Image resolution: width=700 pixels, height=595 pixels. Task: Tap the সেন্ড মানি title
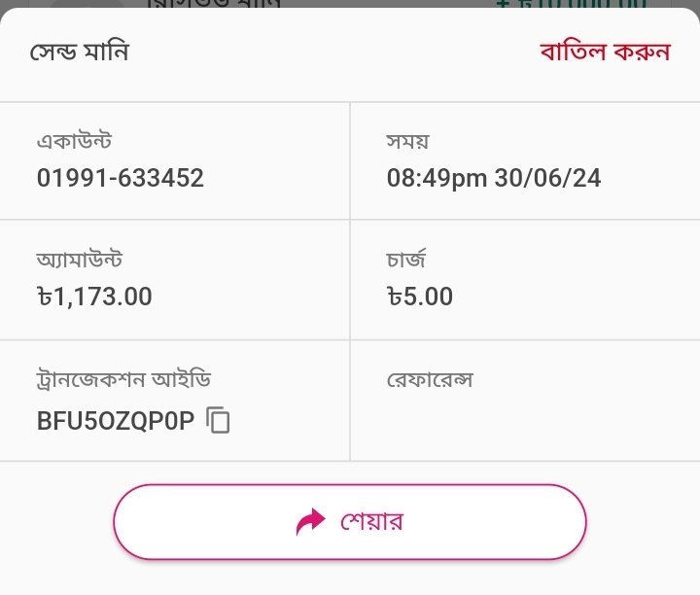tap(79, 52)
